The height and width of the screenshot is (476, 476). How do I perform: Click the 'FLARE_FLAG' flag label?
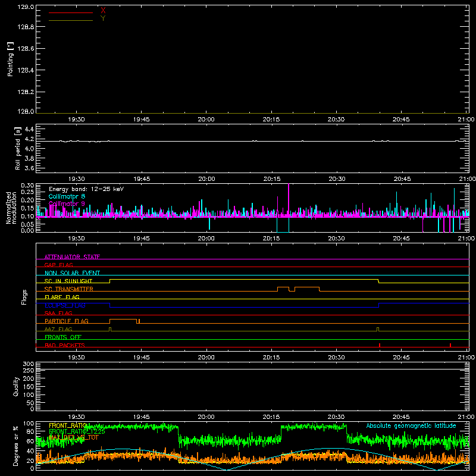pos(62,297)
